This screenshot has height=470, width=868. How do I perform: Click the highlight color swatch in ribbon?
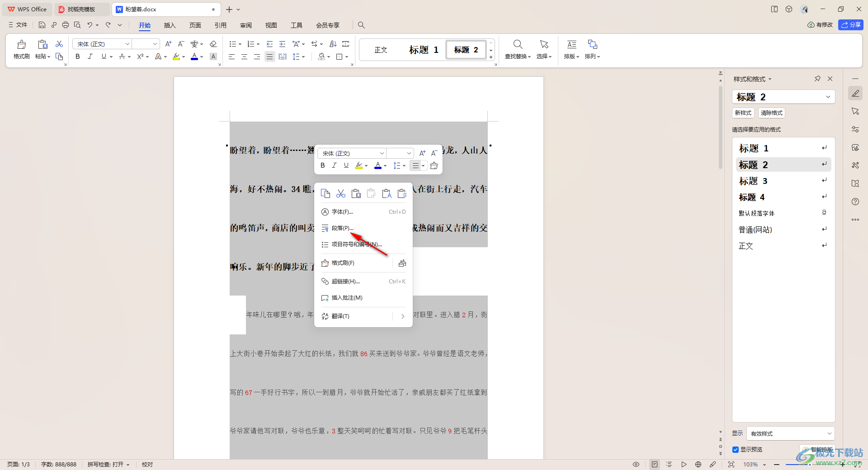point(176,56)
